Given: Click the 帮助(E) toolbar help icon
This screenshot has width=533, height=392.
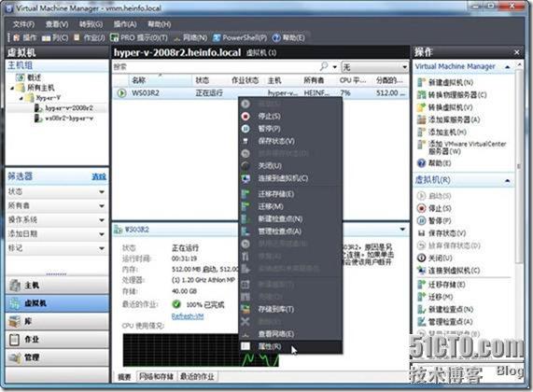Looking at the screenshot, I should click(x=276, y=37).
